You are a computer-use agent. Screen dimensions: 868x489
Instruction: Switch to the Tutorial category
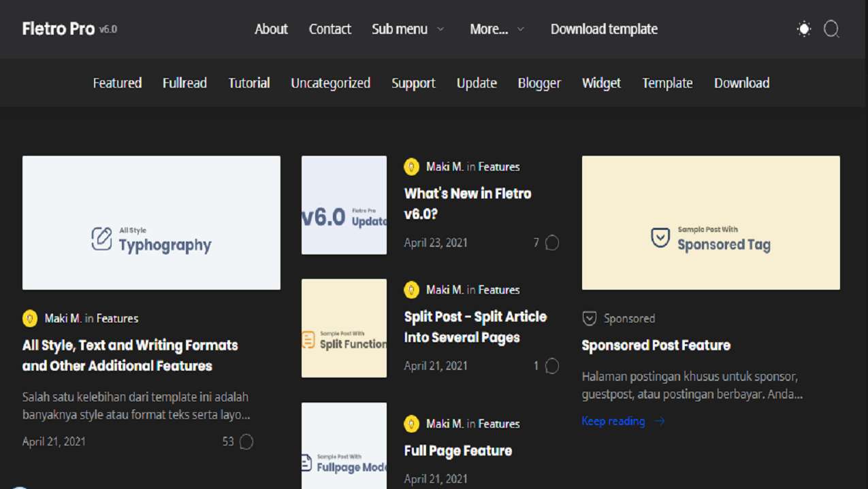(248, 82)
